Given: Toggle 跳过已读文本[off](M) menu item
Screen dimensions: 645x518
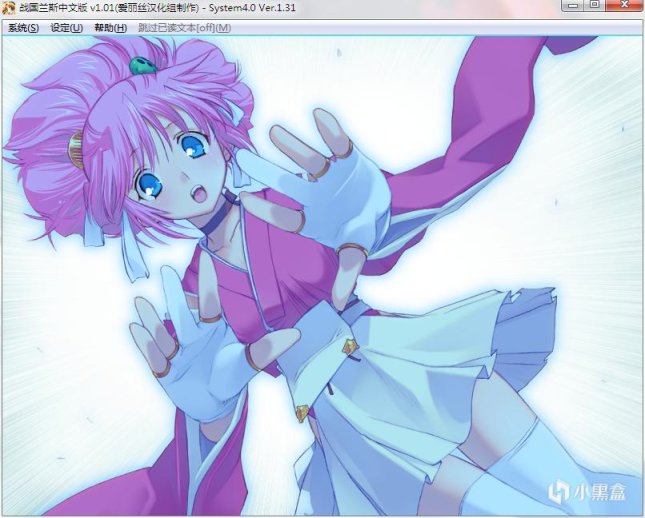Looking at the screenshot, I should pyautogui.click(x=184, y=28).
